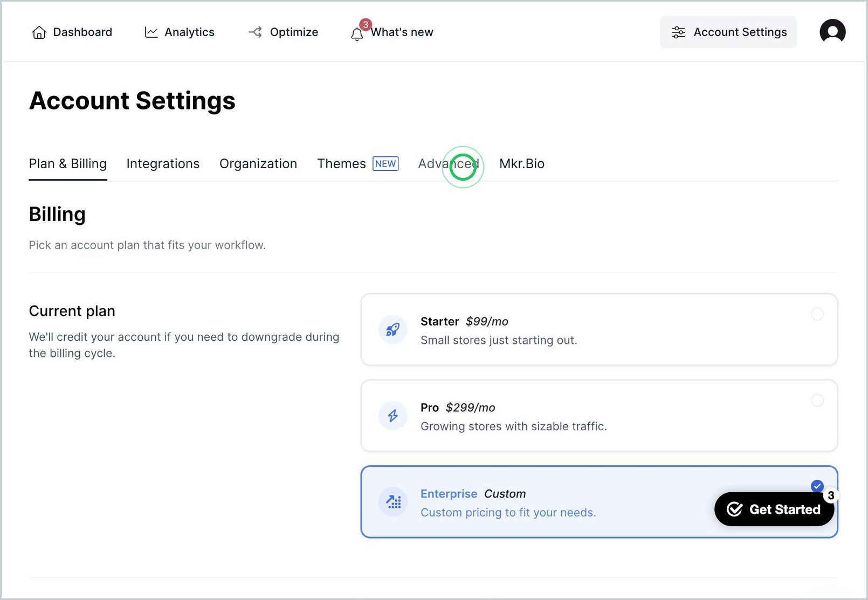The width and height of the screenshot is (868, 600).
Task: Open the What's new link
Action: coord(402,32)
